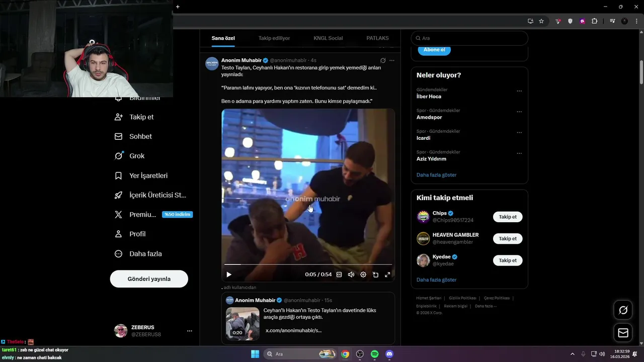Click Grok explain icon on post
644x362 pixels.
click(x=383, y=60)
